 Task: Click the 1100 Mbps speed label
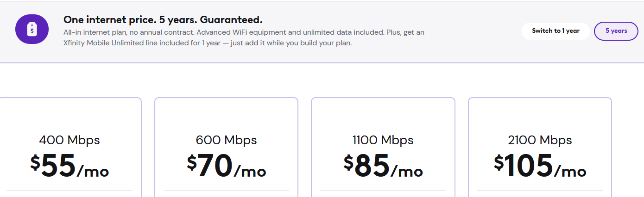pyautogui.click(x=383, y=140)
